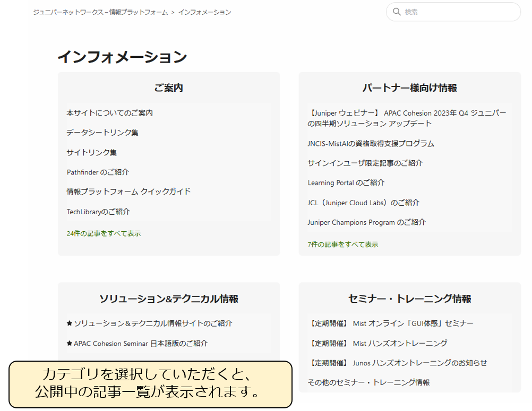The height and width of the screenshot is (411, 532).
Task: Open セミナー・トレーニング情報 category heading
Action: (409, 299)
